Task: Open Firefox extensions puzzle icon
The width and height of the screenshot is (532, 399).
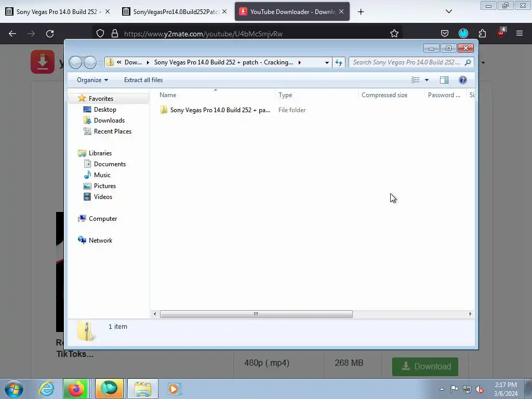Action: [x=482, y=33]
